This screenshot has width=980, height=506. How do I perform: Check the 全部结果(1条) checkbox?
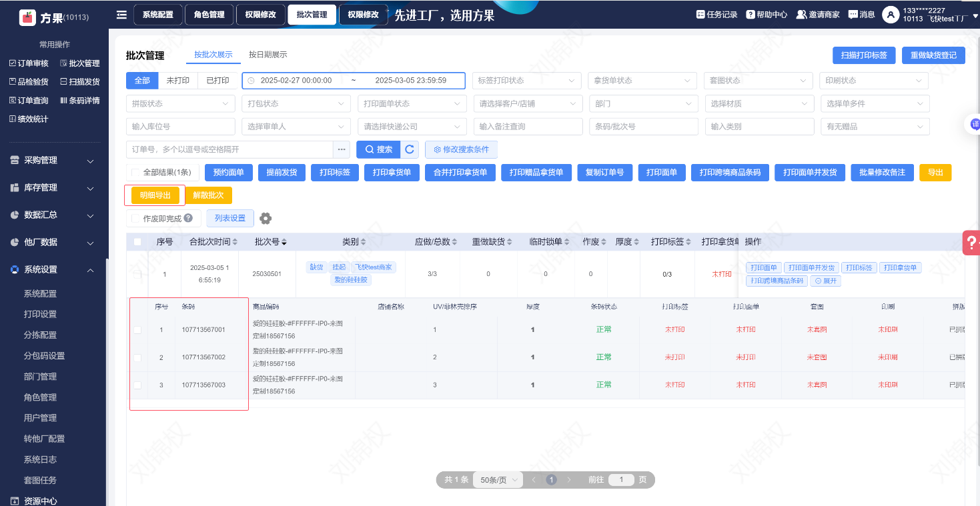coord(136,173)
